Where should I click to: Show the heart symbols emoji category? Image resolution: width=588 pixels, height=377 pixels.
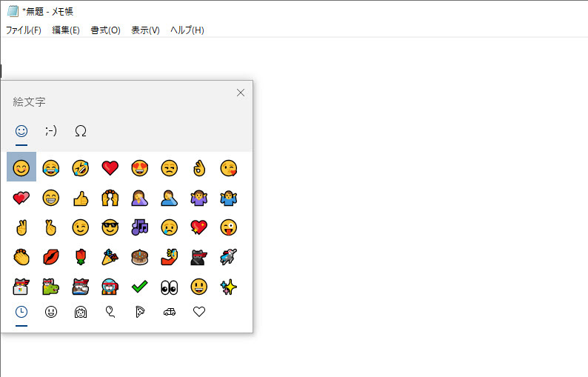198,313
